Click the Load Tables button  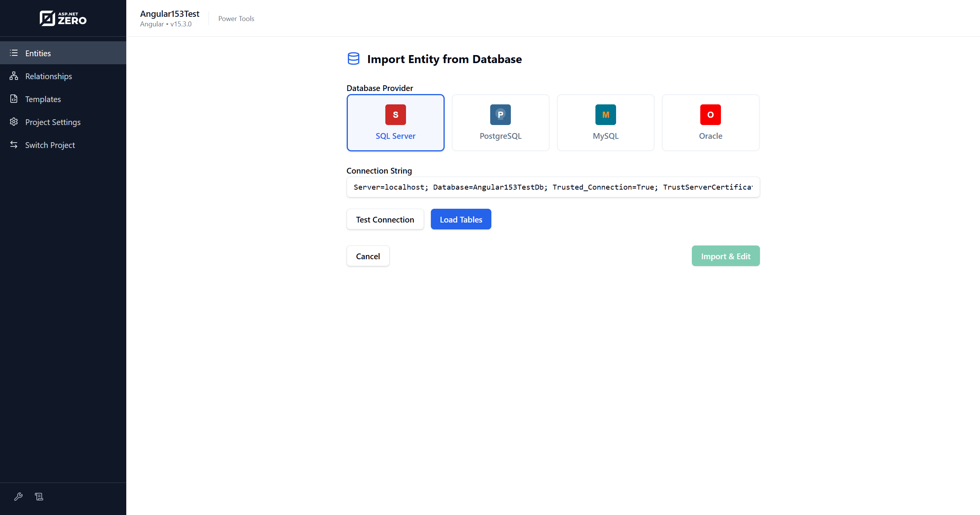[461, 219]
